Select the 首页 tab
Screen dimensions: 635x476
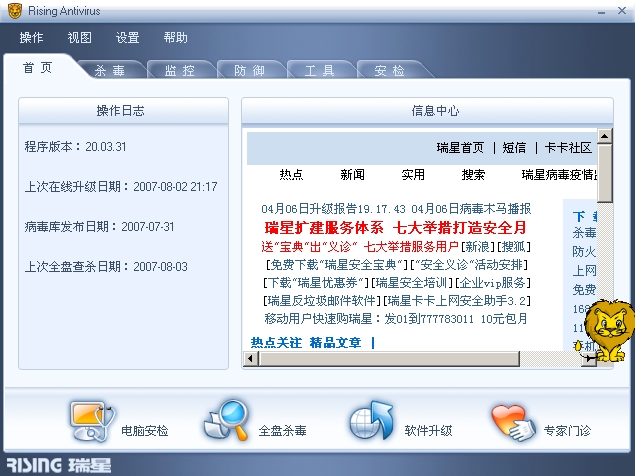[x=38, y=67]
